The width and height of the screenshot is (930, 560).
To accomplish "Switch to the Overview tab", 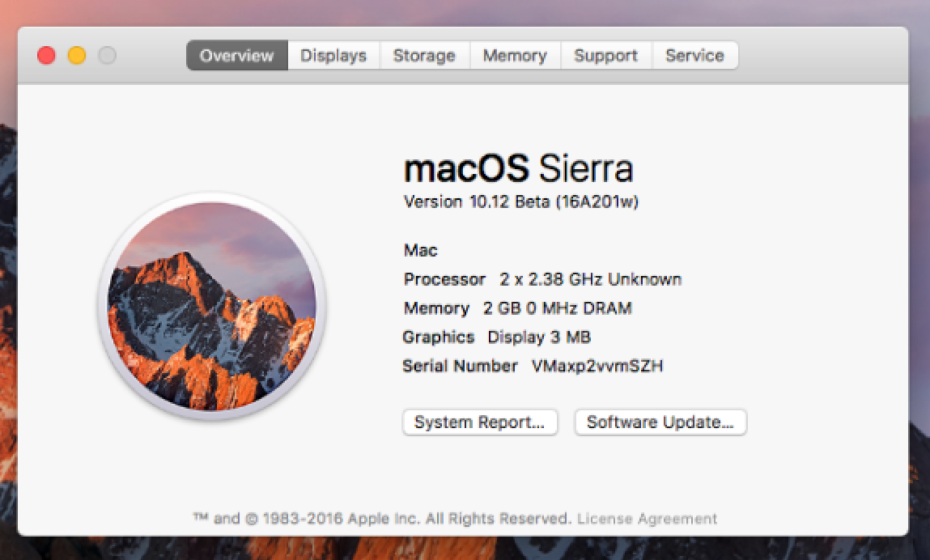I will point(236,56).
